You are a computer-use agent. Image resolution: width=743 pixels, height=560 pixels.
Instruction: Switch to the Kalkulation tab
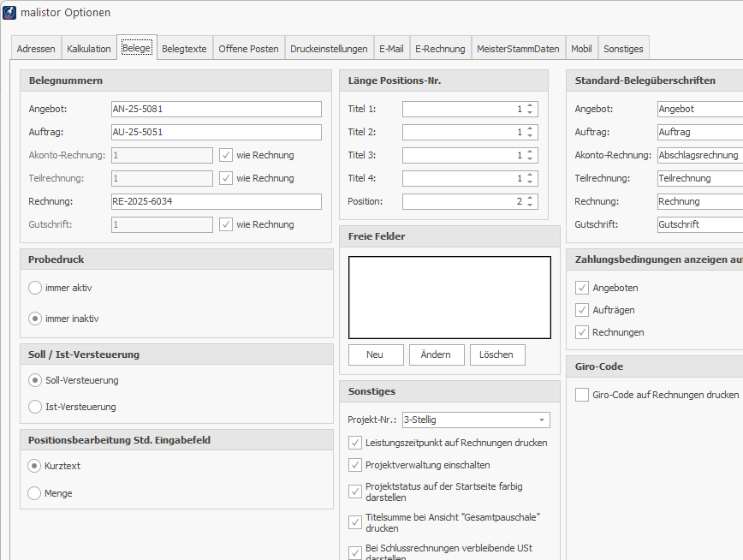point(89,49)
